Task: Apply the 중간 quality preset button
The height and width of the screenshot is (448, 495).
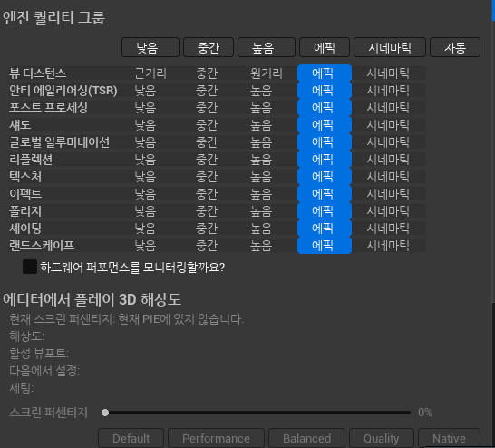Action: click(209, 47)
